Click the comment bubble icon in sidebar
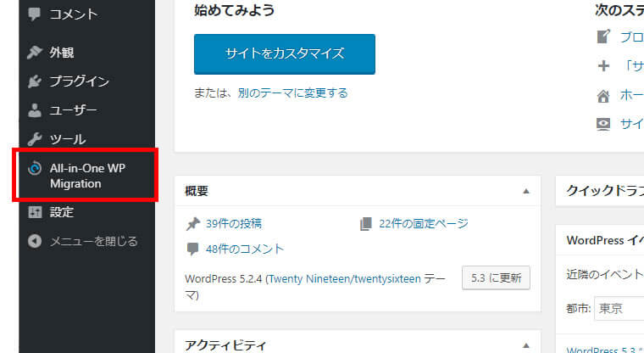Screen dimensions: 644x353 click(x=35, y=14)
